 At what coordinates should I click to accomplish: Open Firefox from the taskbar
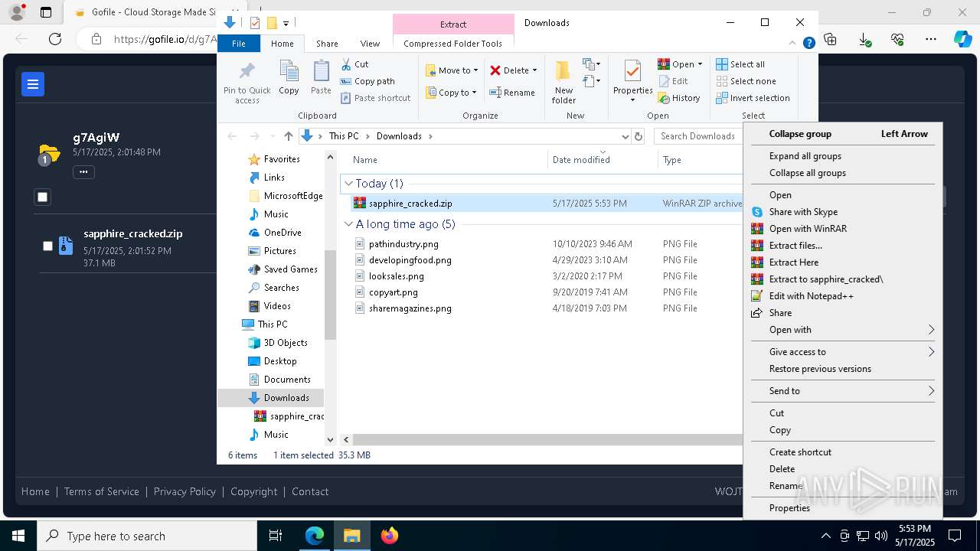pos(390,536)
